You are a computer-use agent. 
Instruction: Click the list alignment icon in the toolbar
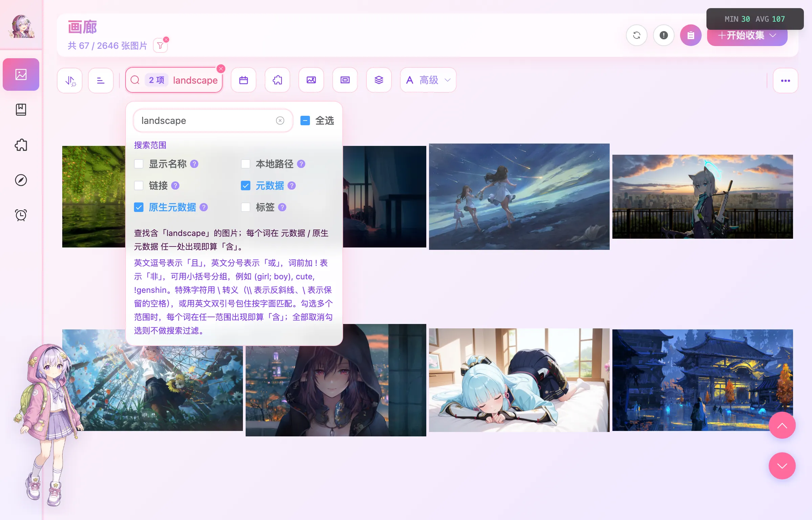pos(101,80)
